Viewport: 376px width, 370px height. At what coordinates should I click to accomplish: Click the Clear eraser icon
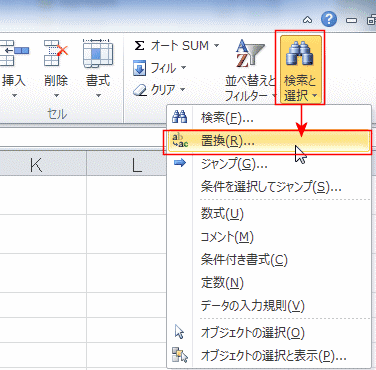tap(140, 90)
